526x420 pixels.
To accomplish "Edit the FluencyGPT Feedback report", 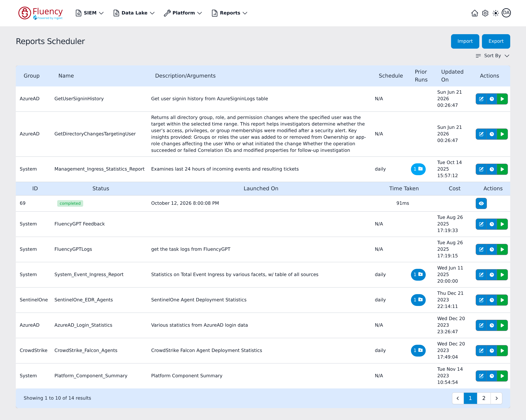I will pos(481,224).
